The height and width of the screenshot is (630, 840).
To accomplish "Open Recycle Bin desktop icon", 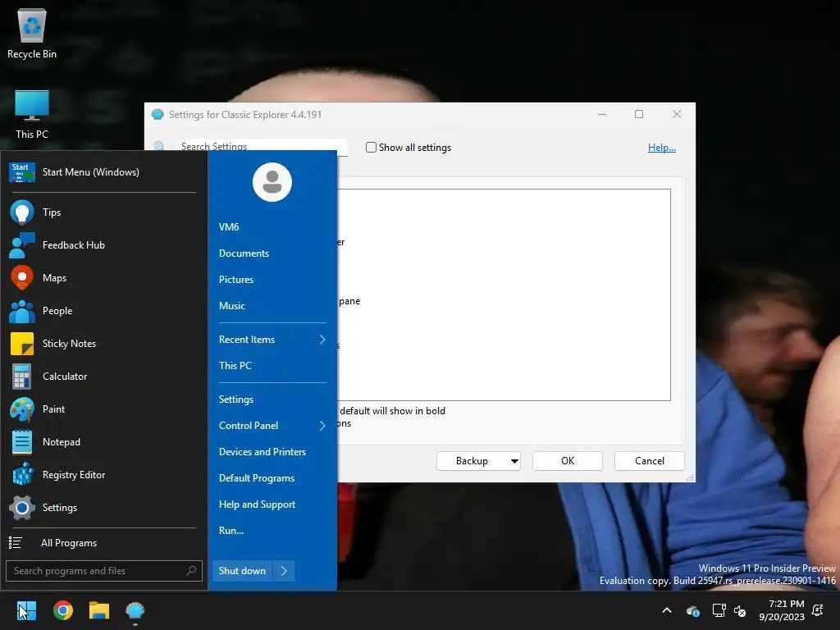I will [32, 33].
